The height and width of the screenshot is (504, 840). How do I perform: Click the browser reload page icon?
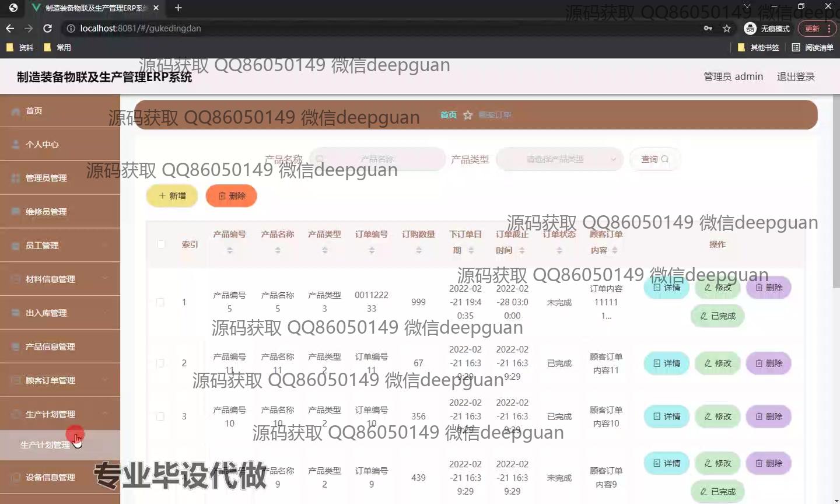pyautogui.click(x=48, y=28)
